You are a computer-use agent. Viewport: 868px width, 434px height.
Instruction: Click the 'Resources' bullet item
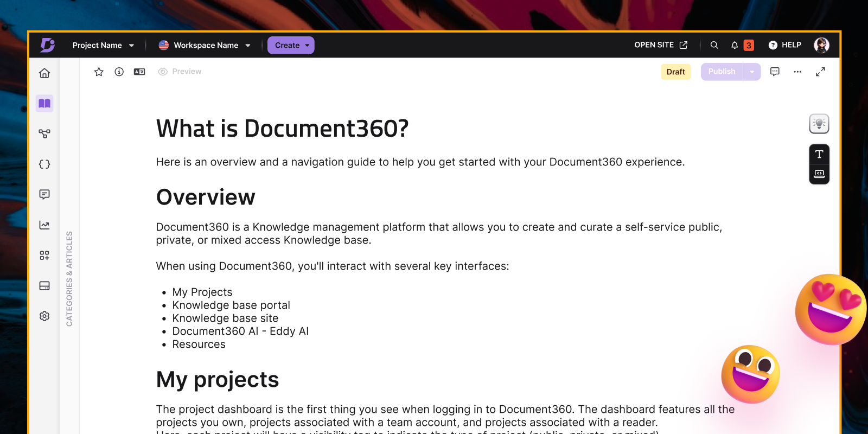click(x=199, y=344)
